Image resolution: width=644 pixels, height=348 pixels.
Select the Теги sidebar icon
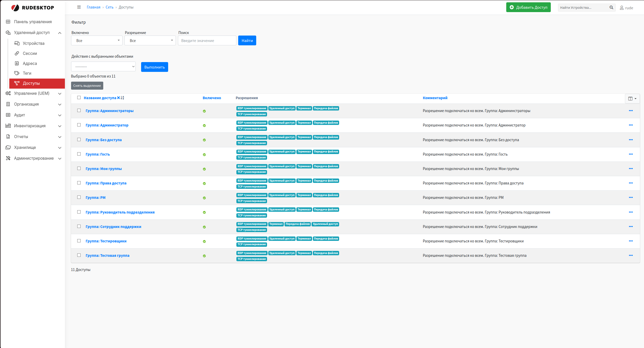pos(17,73)
